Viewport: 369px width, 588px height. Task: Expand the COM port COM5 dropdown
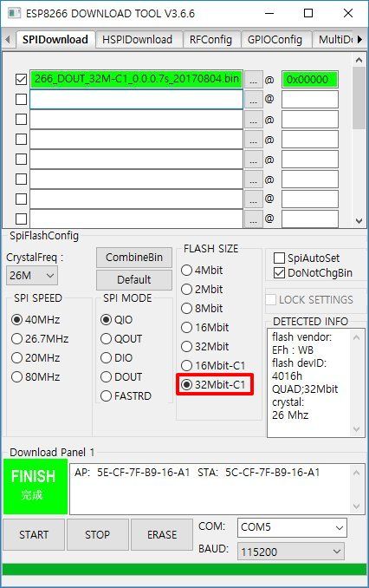[292, 527]
